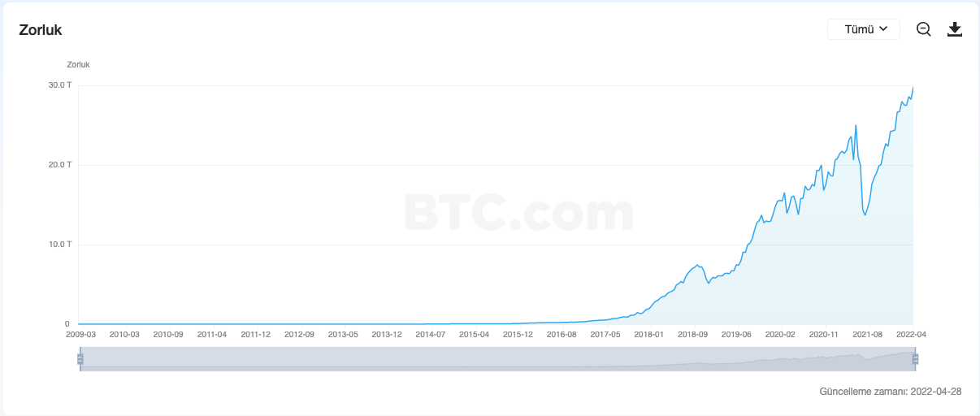
Task: Select the 2021-08 x-axis date label
Action: point(868,334)
